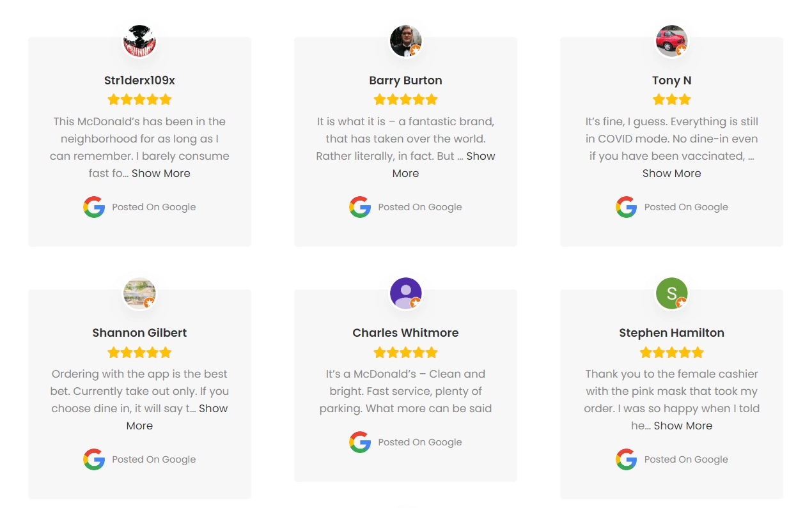Click Charles Whitmore's purple avatar icon

[x=405, y=293]
